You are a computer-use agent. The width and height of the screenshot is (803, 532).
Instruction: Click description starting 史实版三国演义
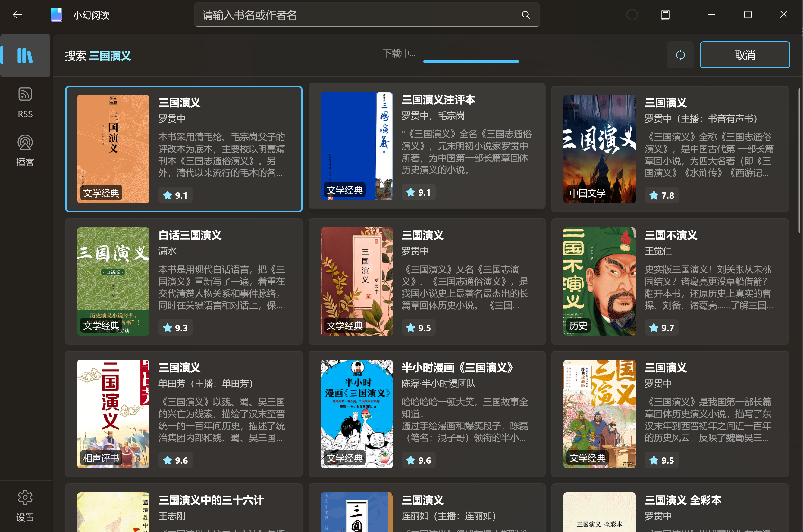click(709, 287)
